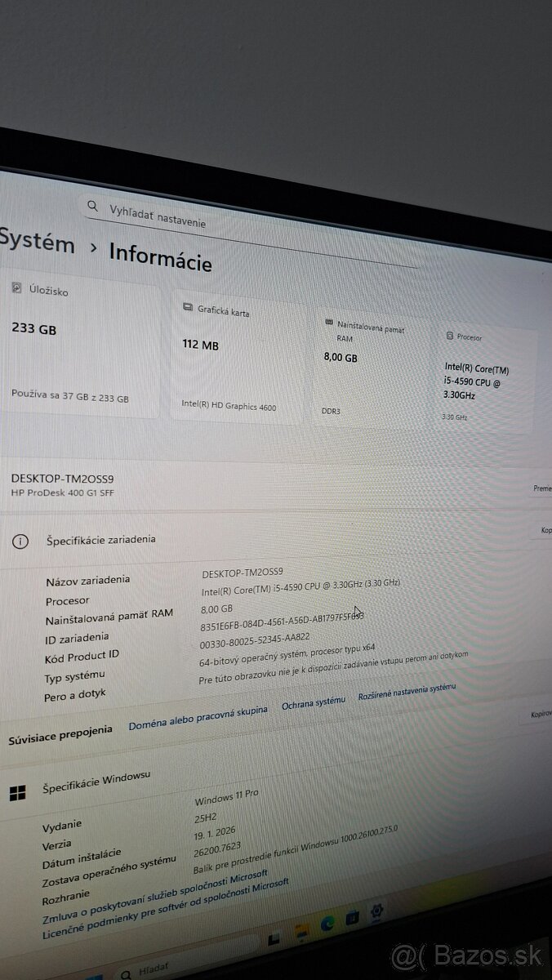Click the Premenovať button beside the PC name

tap(543, 488)
